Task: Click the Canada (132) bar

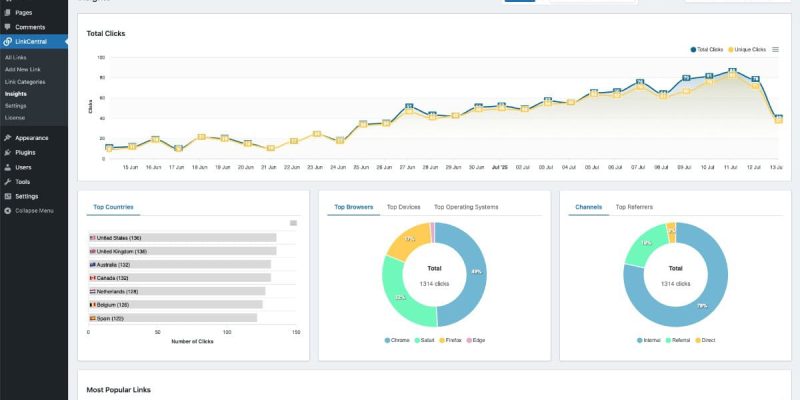Action: [180, 278]
